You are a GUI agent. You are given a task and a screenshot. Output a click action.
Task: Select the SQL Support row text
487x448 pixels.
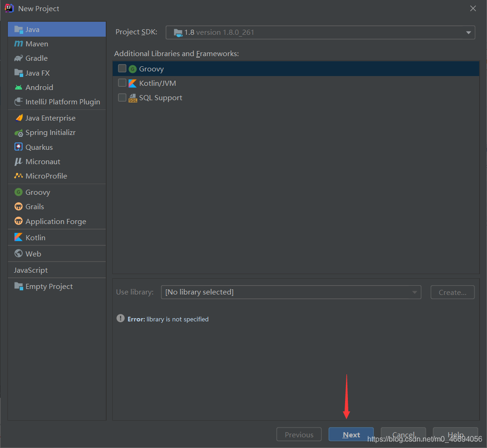coord(160,98)
